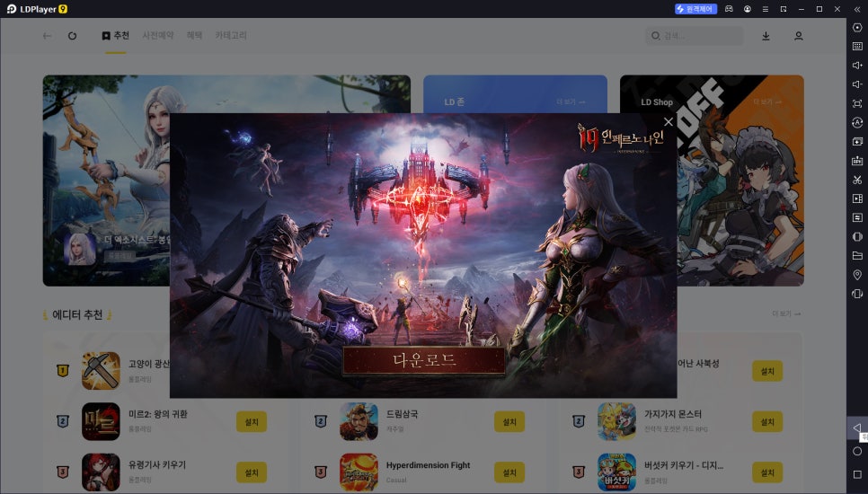
Task: Click the 다운로드 button in popup
Action: (x=423, y=361)
